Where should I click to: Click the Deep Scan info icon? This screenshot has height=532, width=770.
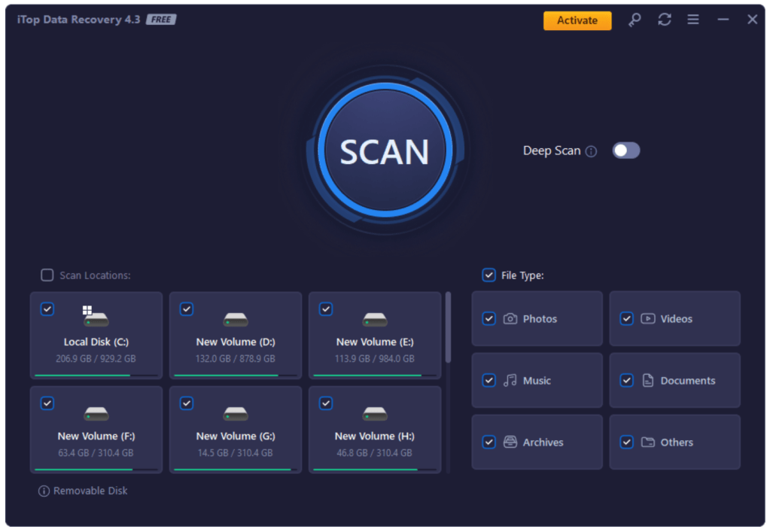coord(592,150)
